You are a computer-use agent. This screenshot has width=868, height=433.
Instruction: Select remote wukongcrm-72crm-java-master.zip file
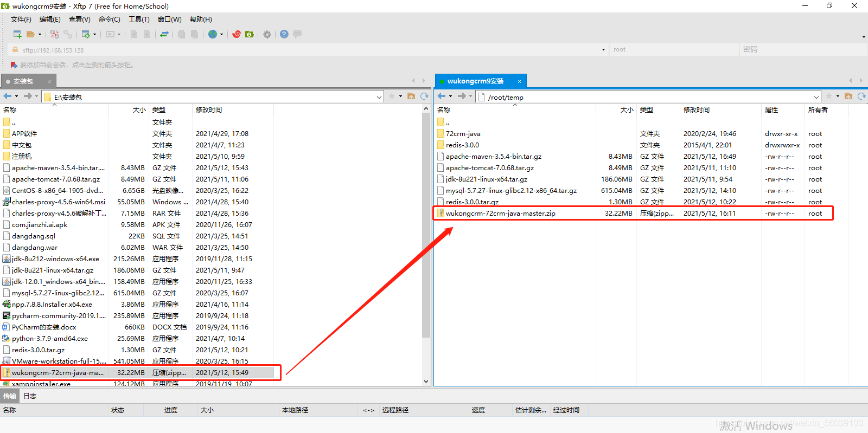(500, 214)
